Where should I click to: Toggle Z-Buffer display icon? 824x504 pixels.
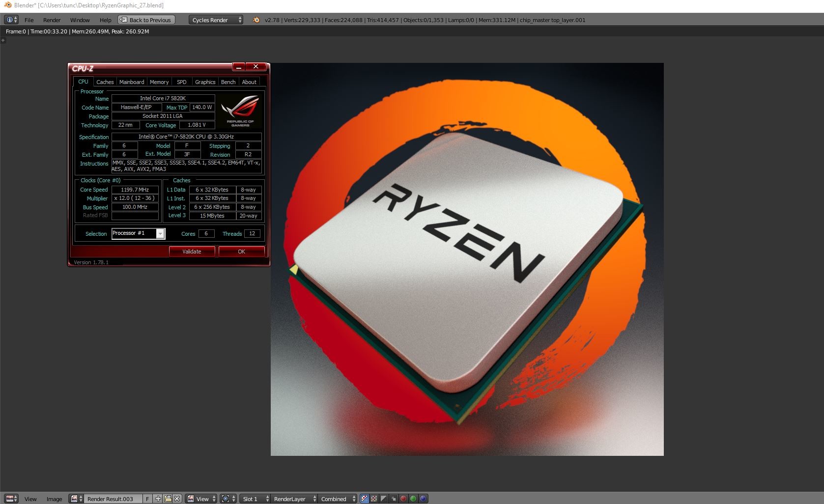pyautogui.click(x=394, y=499)
